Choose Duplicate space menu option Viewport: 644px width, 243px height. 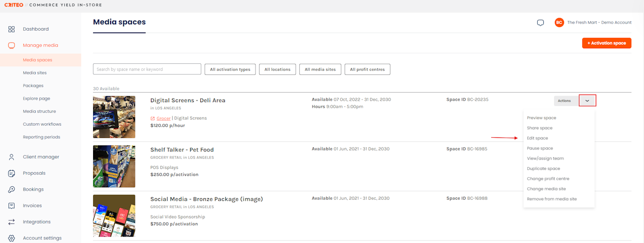point(543,169)
